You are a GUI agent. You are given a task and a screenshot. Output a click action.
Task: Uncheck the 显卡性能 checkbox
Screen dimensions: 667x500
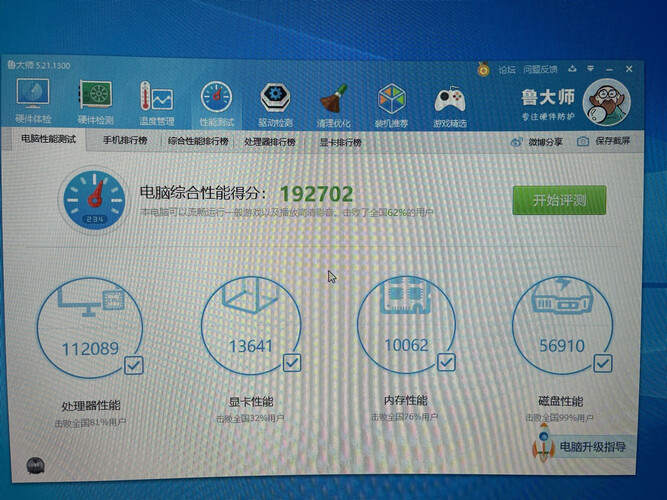(292, 363)
